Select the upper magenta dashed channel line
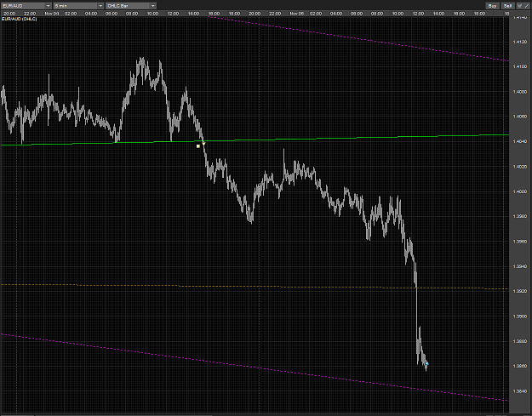Image resolution: width=532 pixels, height=416 pixels. tap(357, 38)
